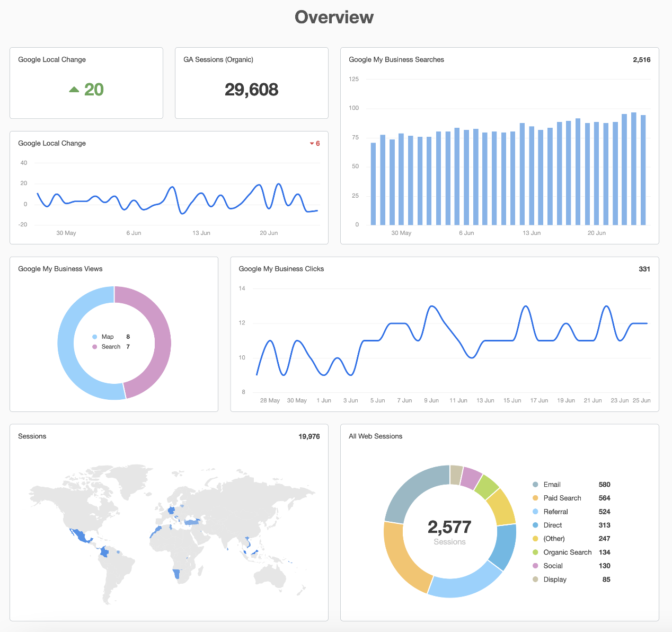Click the 2,516 total for Business Searches
The height and width of the screenshot is (632, 672).
pyautogui.click(x=641, y=60)
